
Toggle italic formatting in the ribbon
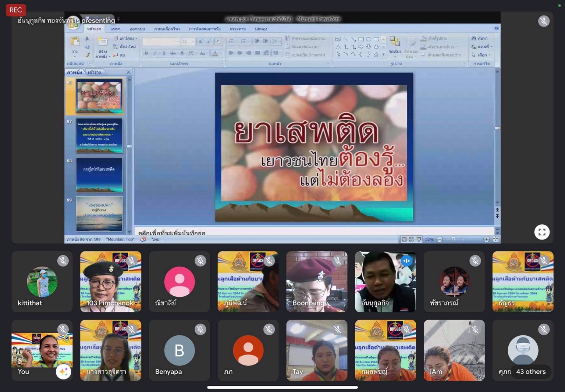pos(155,53)
